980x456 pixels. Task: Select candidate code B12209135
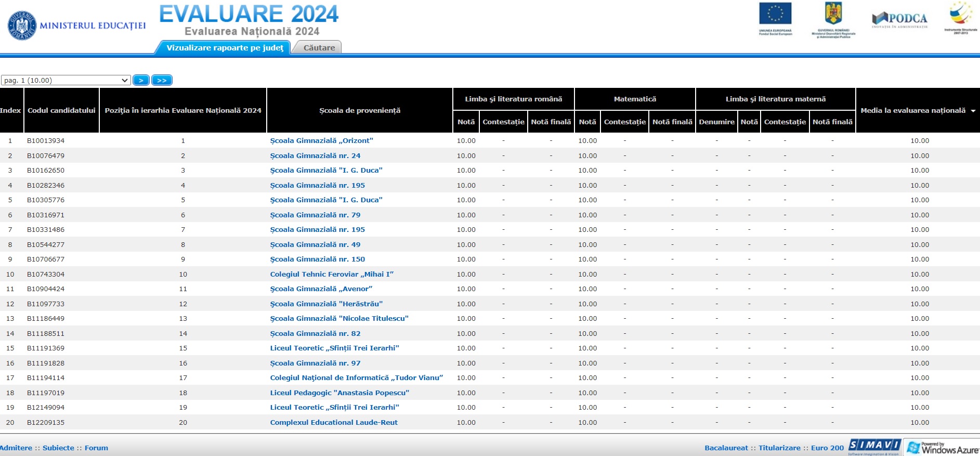46,422
